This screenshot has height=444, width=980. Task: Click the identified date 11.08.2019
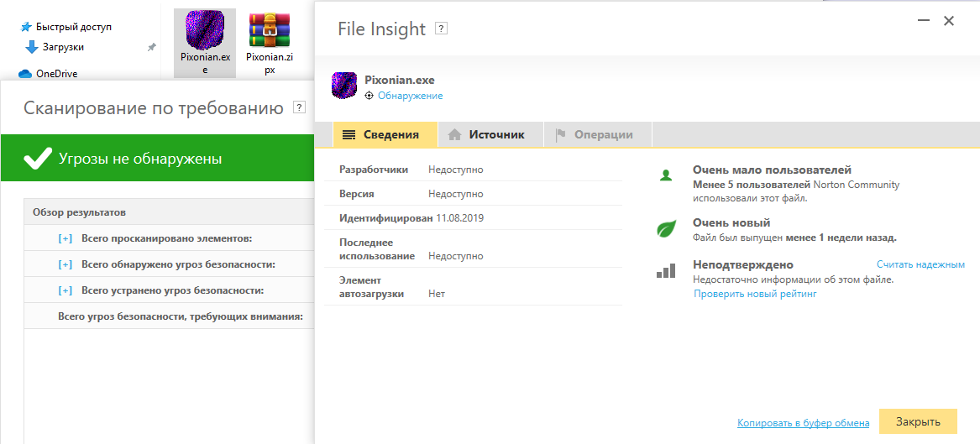pos(461,218)
